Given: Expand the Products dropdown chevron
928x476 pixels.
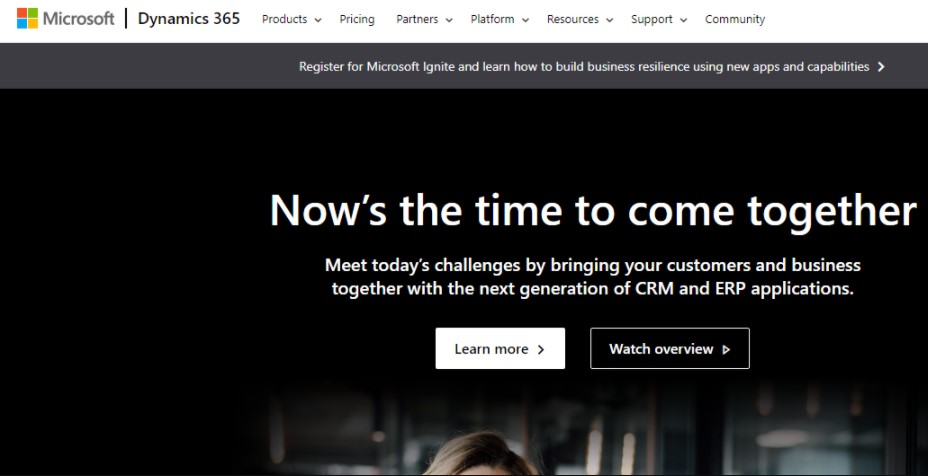Looking at the screenshot, I should tap(318, 20).
